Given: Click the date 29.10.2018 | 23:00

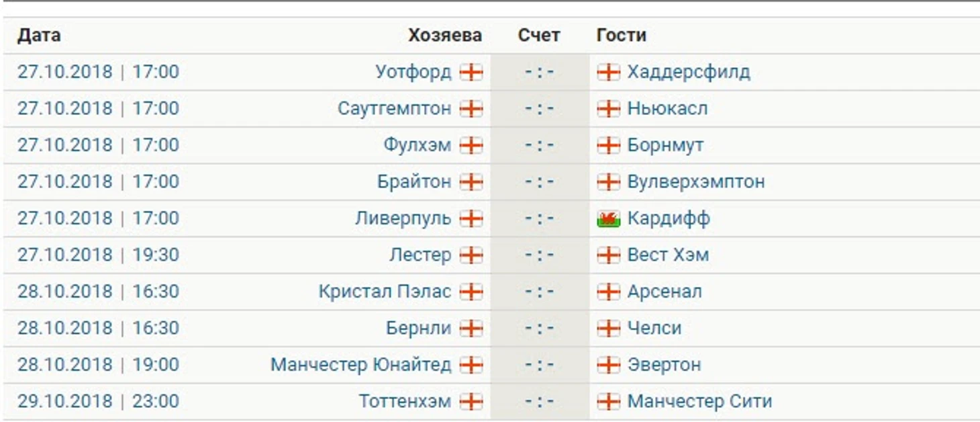Looking at the screenshot, I should click(98, 402).
